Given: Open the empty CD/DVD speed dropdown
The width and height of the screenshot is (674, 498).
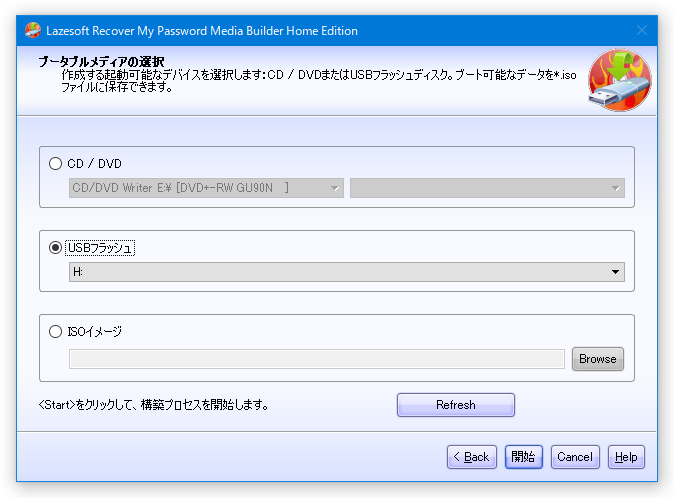Looking at the screenshot, I should click(487, 188).
